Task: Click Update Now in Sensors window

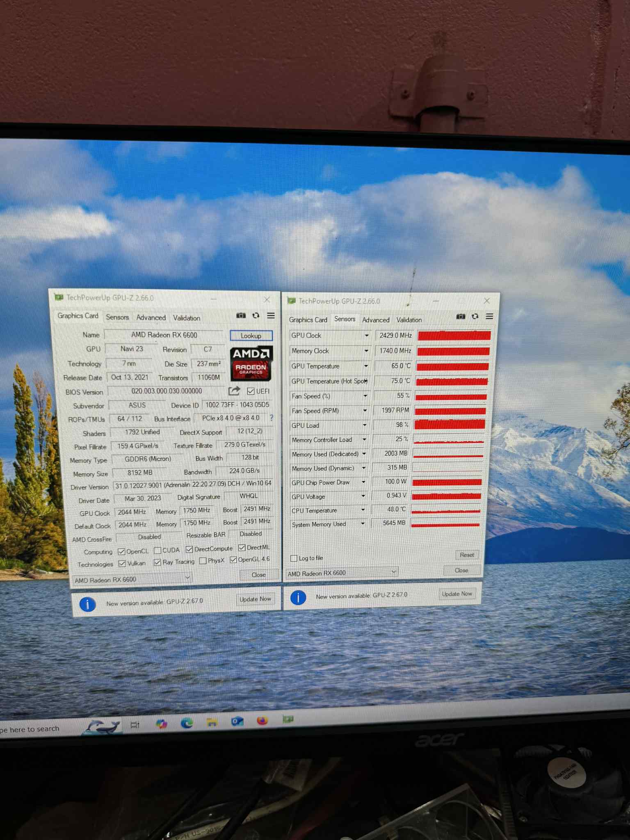Action: [x=457, y=594]
